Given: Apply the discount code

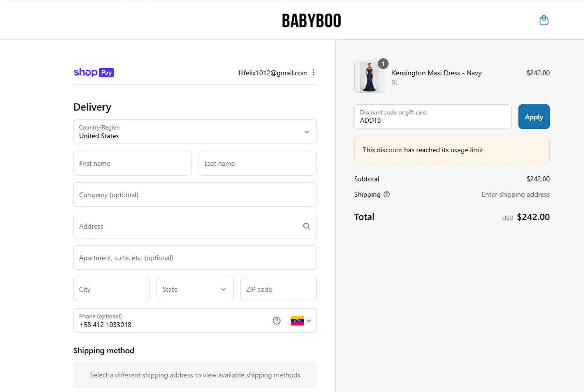Looking at the screenshot, I should click(x=534, y=116).
